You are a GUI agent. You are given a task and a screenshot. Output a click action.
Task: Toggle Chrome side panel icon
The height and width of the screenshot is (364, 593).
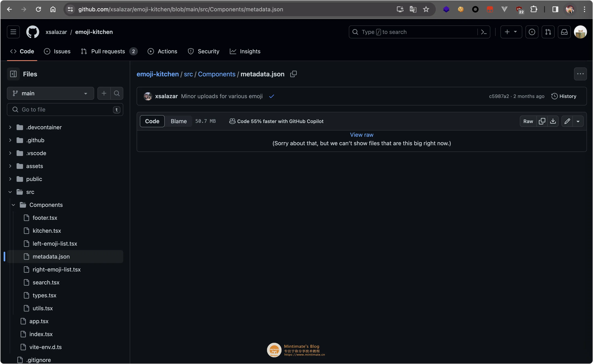[x=555, y=9]
